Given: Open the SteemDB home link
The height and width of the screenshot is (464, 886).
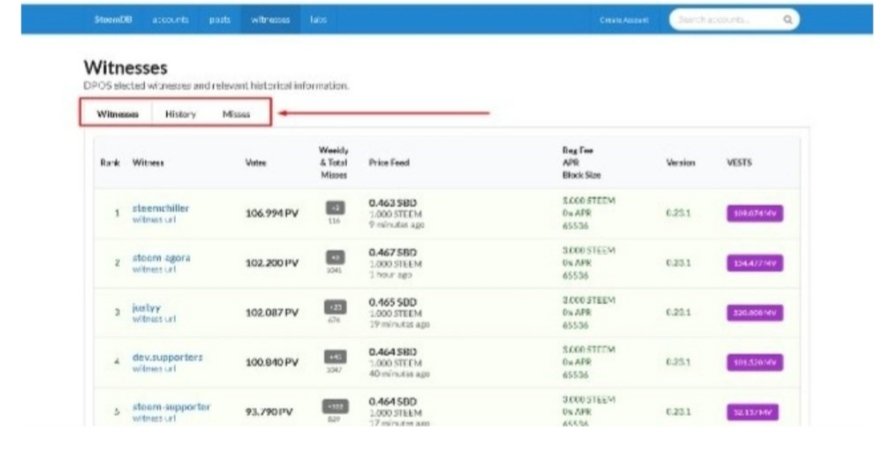Looking at the screenshot, I should coord(113,19).
